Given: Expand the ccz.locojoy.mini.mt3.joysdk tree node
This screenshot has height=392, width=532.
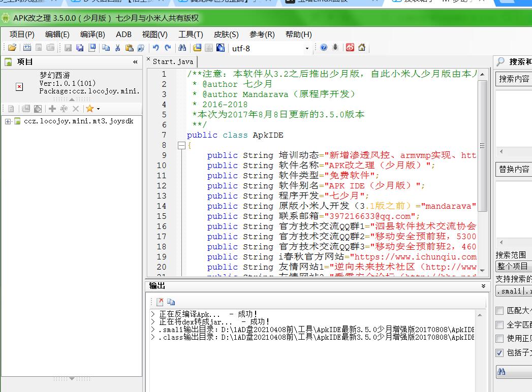Looking at the screenshot, I should point(8,121).
